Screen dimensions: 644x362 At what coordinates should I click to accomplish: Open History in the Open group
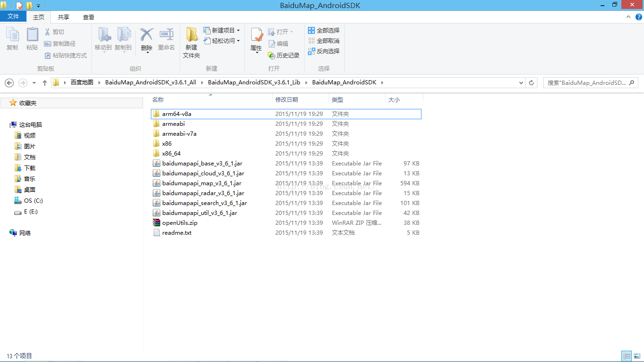284,55
